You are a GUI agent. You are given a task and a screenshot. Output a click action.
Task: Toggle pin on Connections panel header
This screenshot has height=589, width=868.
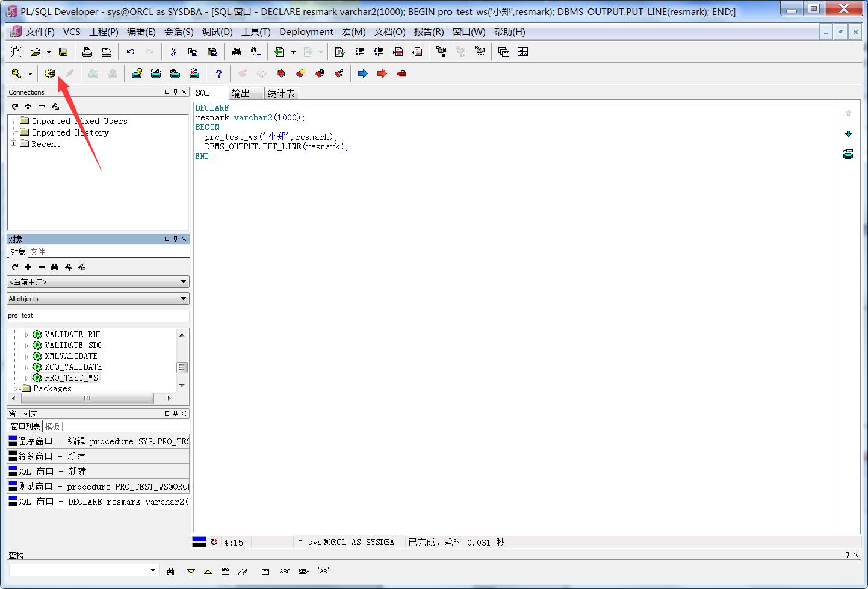pos(175,92)
